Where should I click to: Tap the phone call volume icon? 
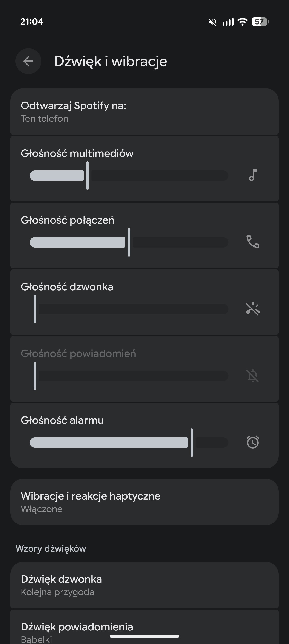point(253,242)
